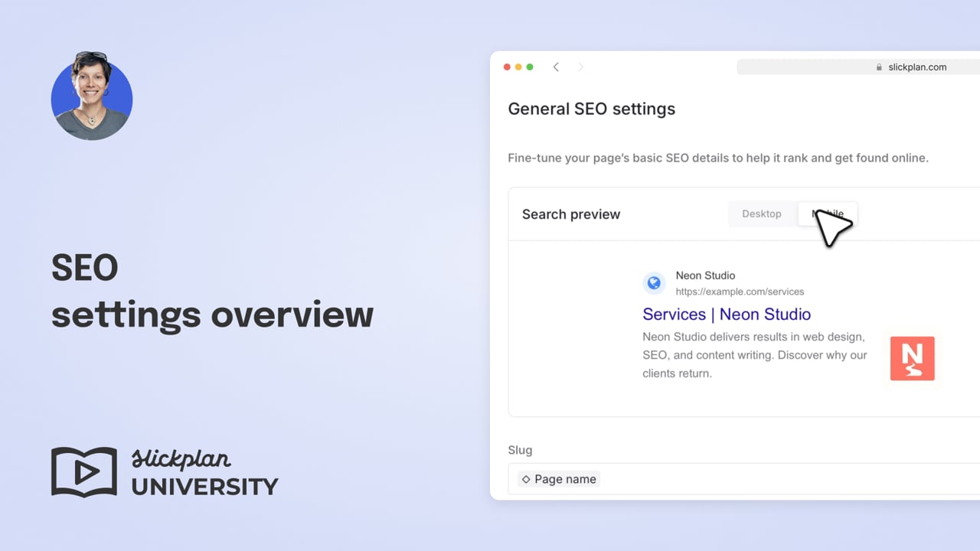Screen dimensions: 980x551
Task: Switch search preview to Desktop tab
Action: 762,214
